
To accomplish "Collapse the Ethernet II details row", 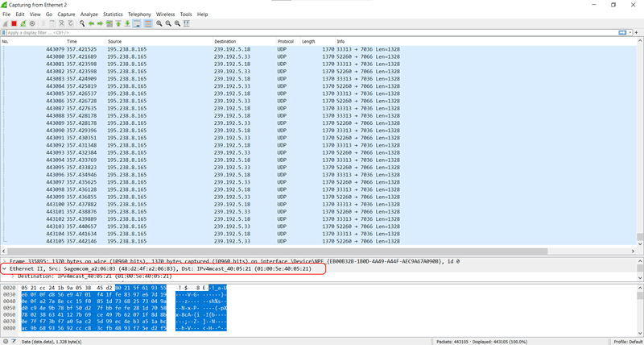I will click(5, 268).
